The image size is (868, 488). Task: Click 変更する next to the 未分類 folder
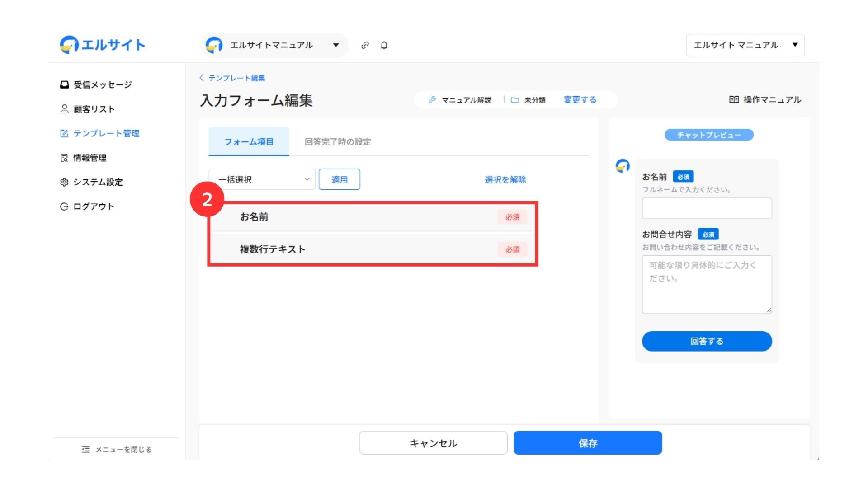[x=580, y=100]
